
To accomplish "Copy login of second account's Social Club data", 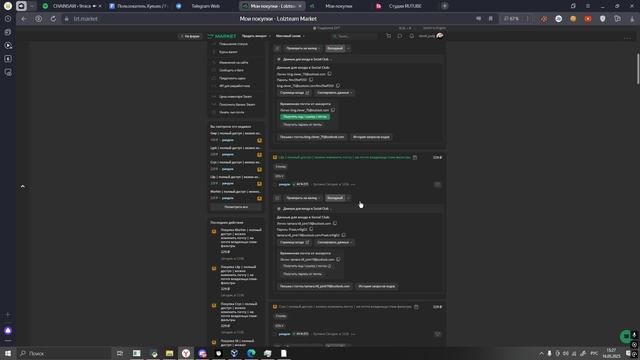I will point(335,223).
